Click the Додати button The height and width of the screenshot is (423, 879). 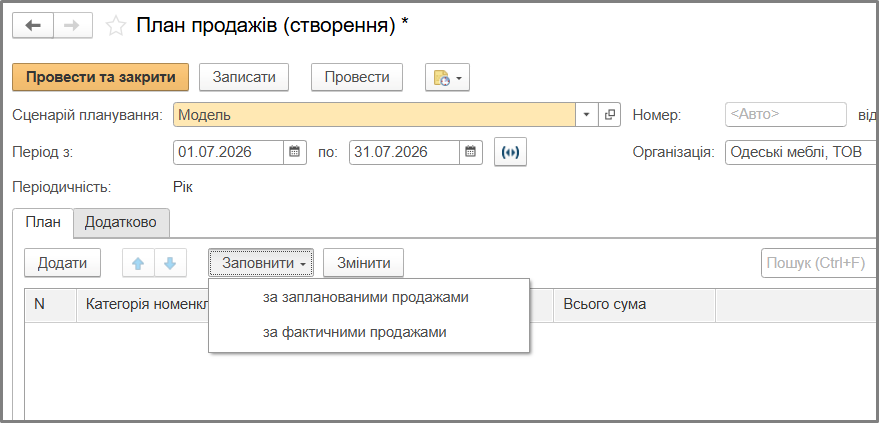[x=62, y=263]
